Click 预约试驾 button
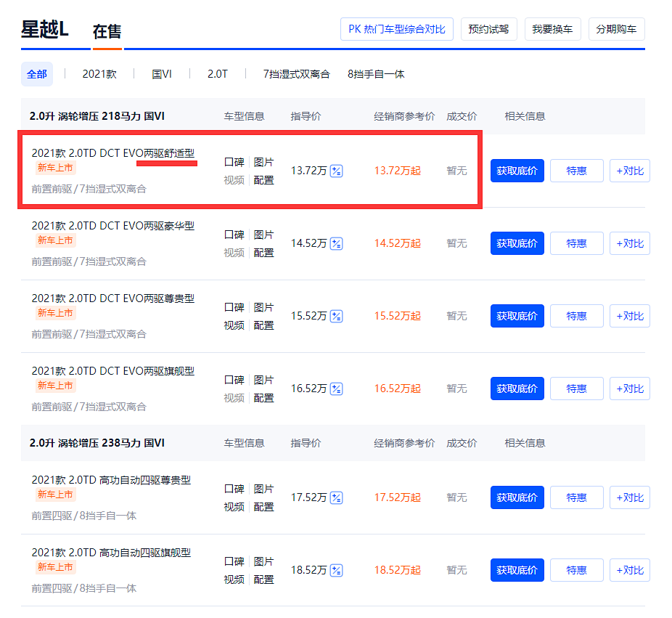 (489, 29)
